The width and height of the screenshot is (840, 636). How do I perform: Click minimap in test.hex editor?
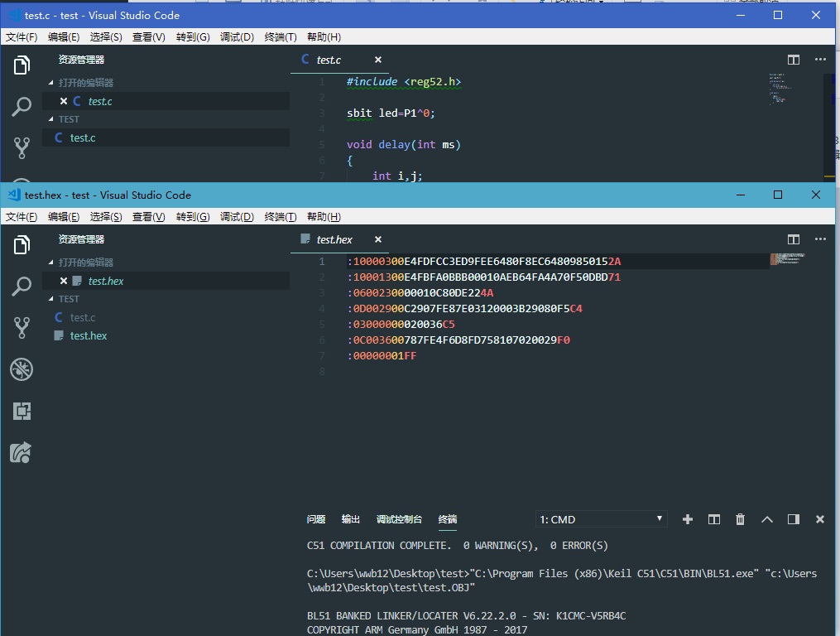click(788, 259)
